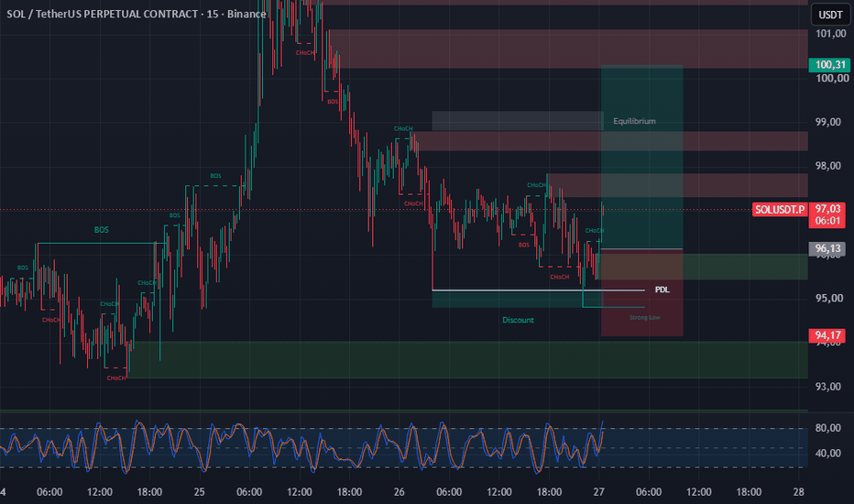Select the Strong Low label

tap(644, 317)
